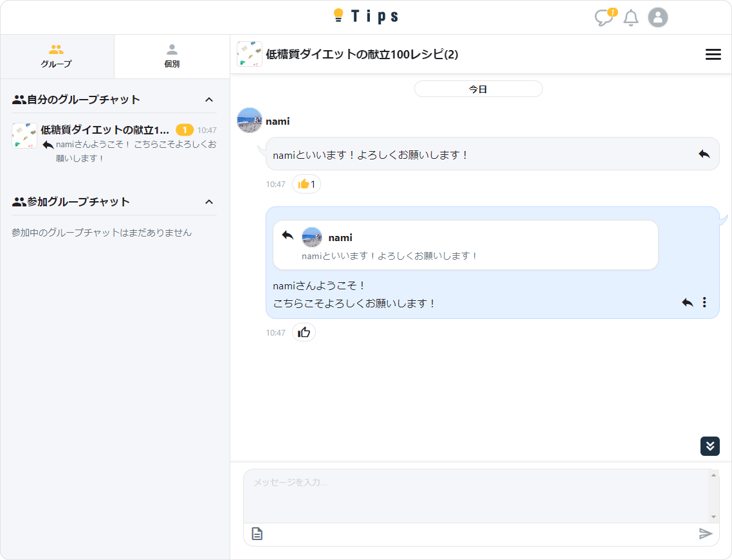732x560 pixels.
Task: Jump to latest messages with double-chevron button
Action: 709,446
